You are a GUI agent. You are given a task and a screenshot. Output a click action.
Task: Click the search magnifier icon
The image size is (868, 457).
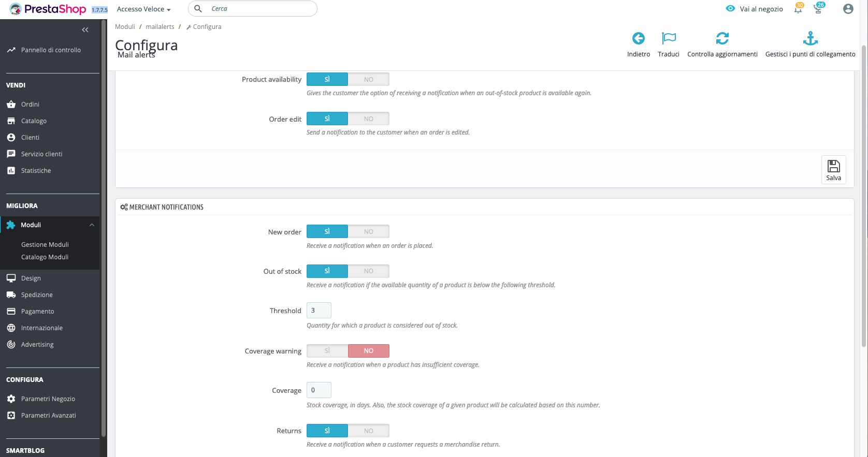198,9
